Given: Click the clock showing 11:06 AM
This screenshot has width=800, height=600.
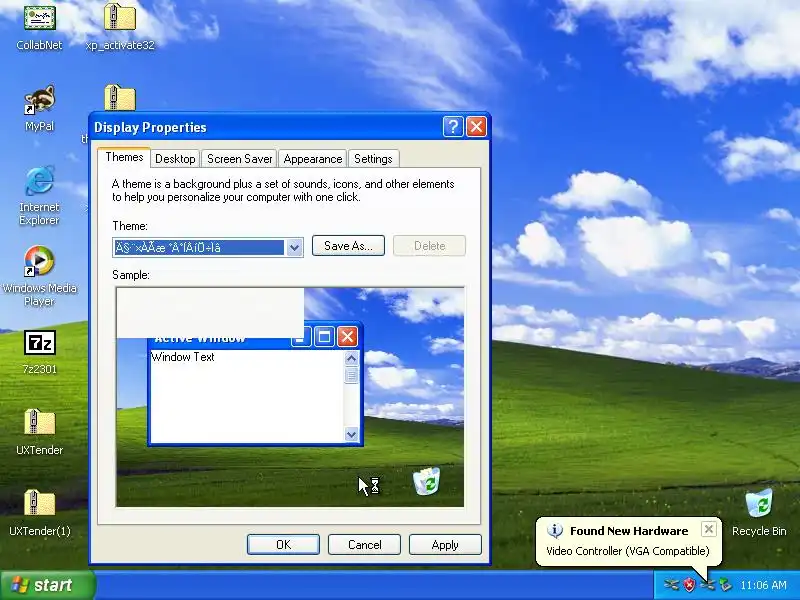Looking at the screenshot, I should click(x=764, y=585).
